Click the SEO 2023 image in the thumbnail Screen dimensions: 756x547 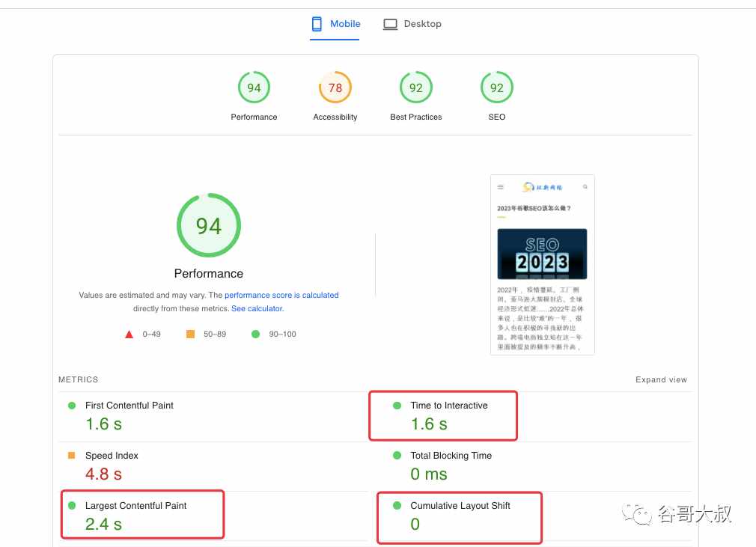(x=543, y=254)
